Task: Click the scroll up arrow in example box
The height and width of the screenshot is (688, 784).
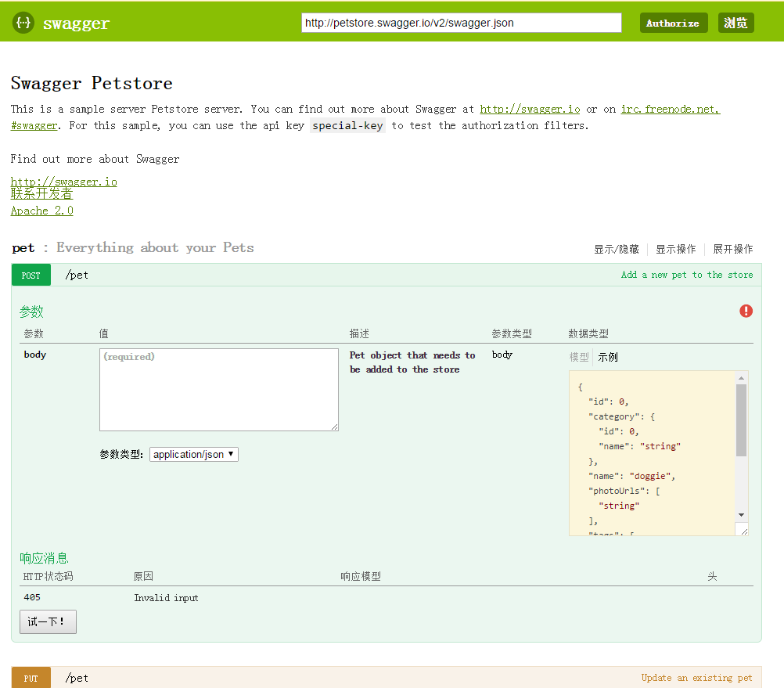Action: [741, 378]
